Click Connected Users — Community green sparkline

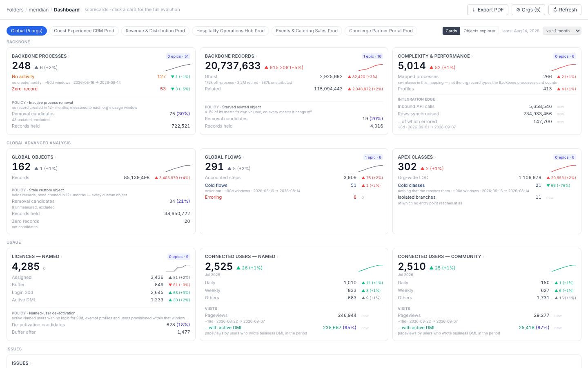click(564, 268)
